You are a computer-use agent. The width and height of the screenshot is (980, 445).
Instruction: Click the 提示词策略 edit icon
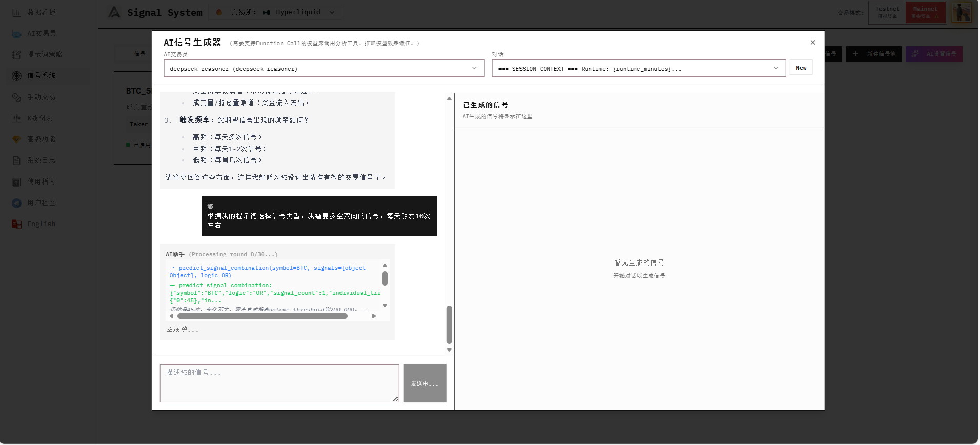tap(16, 55)
